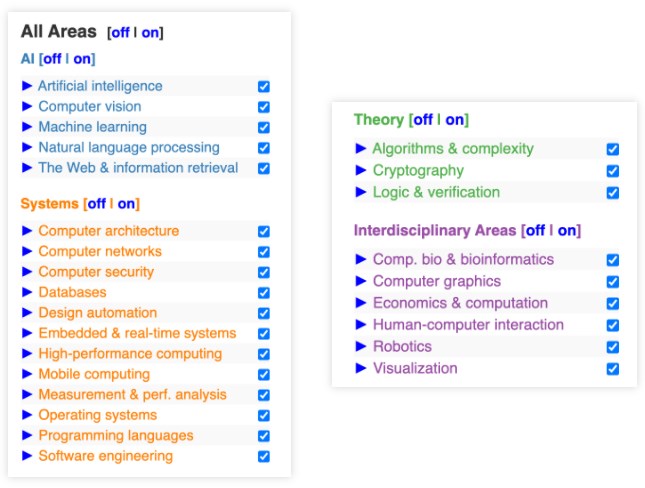
Task: Uncheck the Visualization checkbox
Action: pyautogui.click(x=613, y=369)
